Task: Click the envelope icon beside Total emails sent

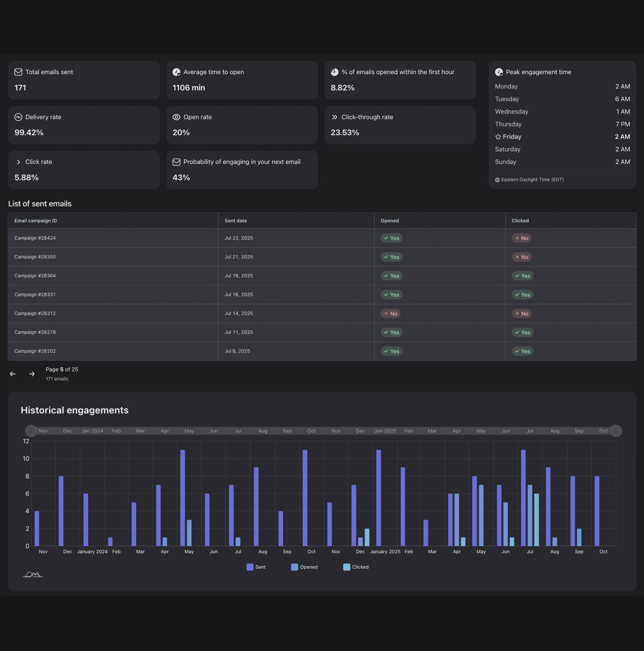Action: [18, 72]
